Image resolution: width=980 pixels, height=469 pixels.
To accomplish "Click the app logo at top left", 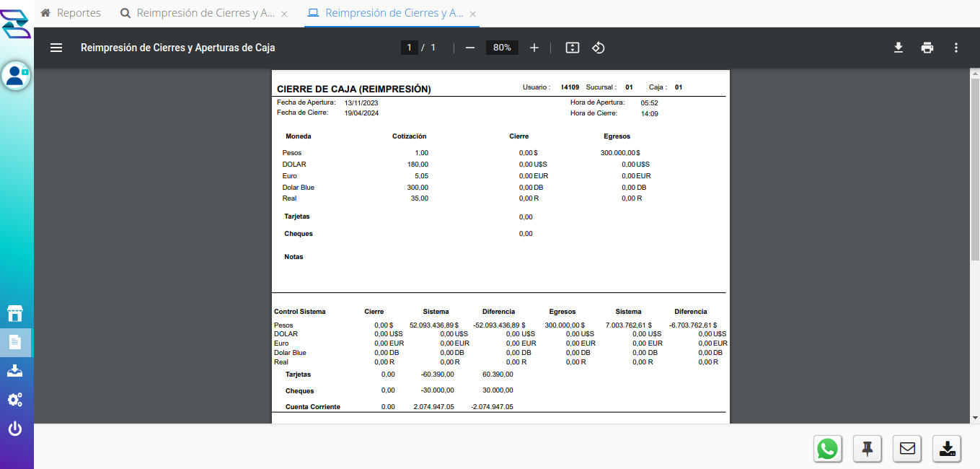I will tap(16, 23).
